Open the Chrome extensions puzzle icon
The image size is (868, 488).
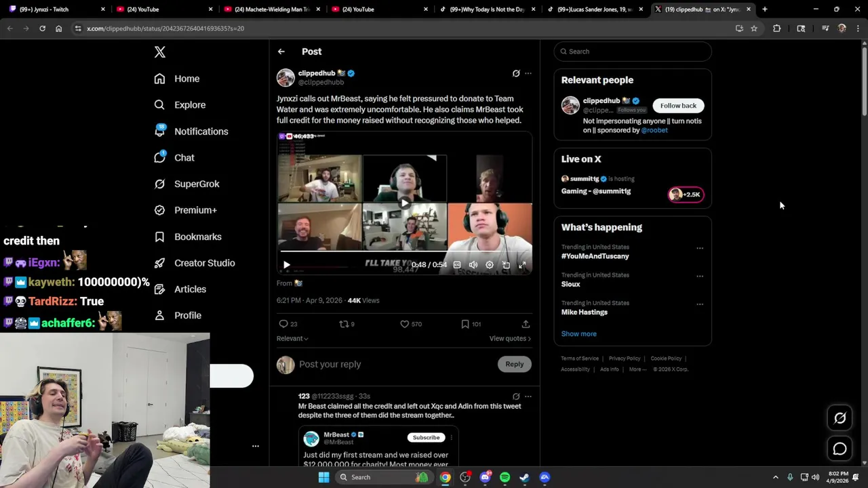coord(777,28)
